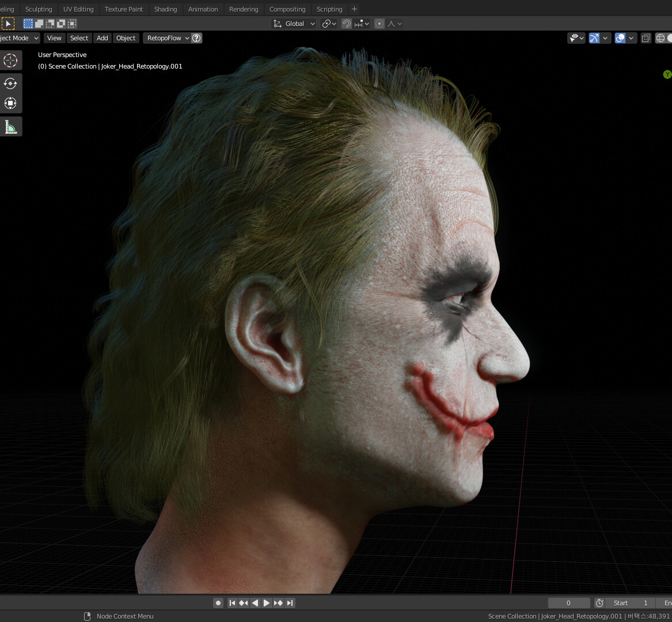Click status bar scene statistics text
The height and width of the screenshot is (622, 672).
coord(579,616)
